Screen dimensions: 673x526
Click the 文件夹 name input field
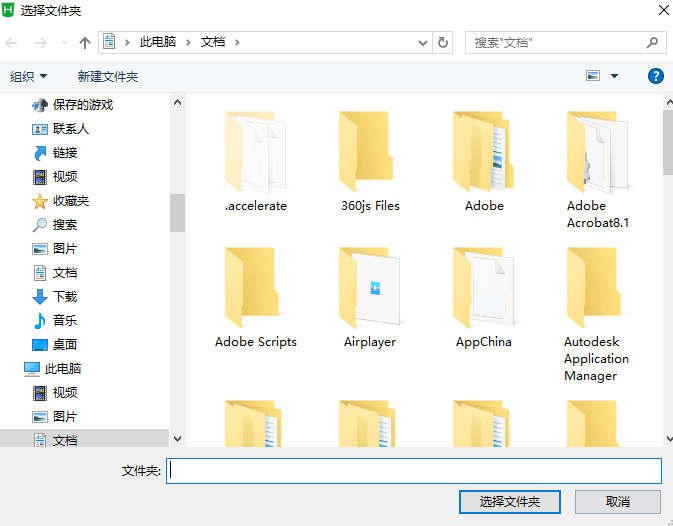pyautogui.click(x=414, y=471)
